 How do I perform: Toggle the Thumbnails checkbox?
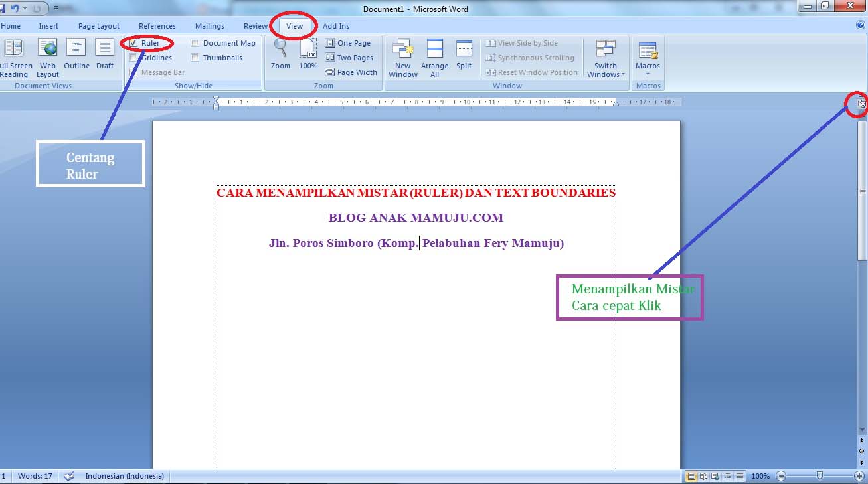195,58
